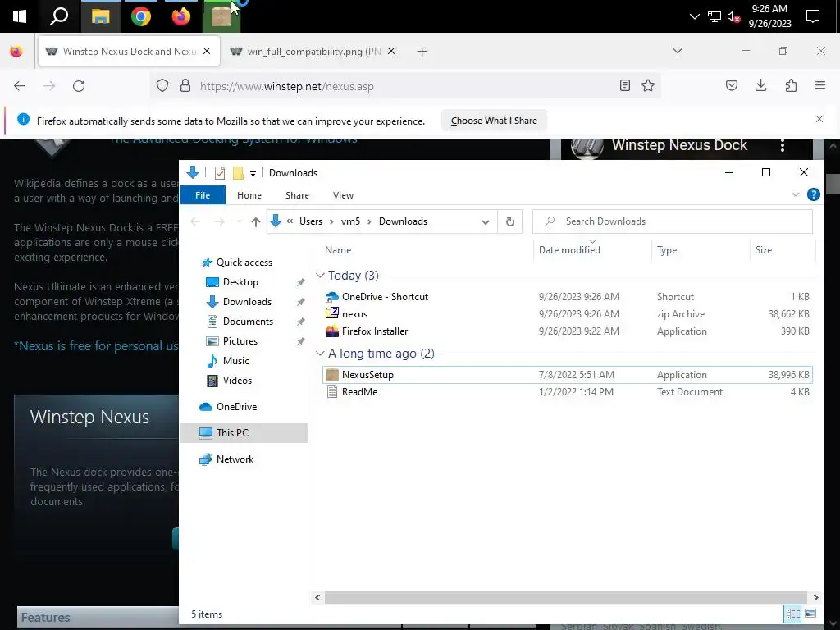This screenshot has height=630, width=840.
Task: Open a new Firefox tab
Action: tap(422, 52)
